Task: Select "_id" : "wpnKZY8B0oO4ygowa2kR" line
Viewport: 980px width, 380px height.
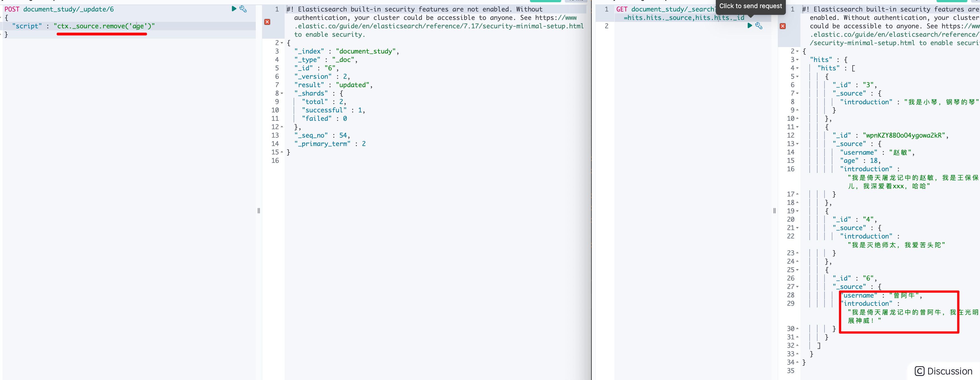Action: pos(890,135)
